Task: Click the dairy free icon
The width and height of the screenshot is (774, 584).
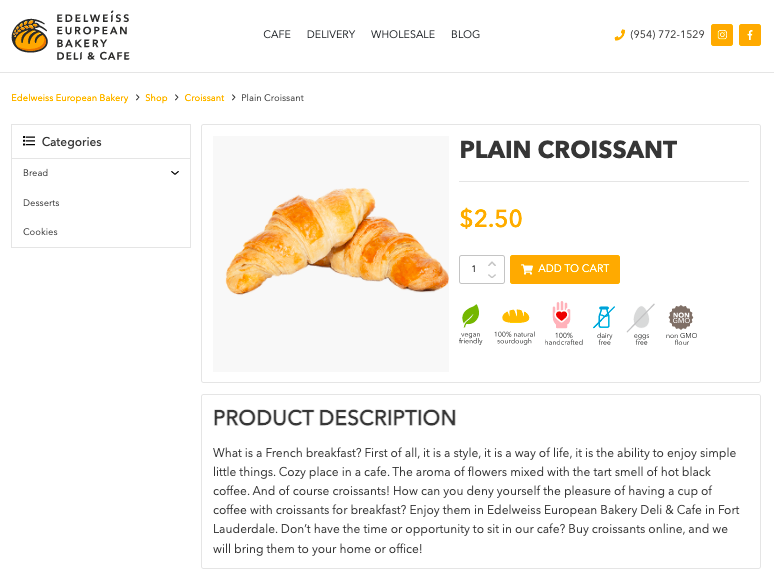Action: coord(604,318)
